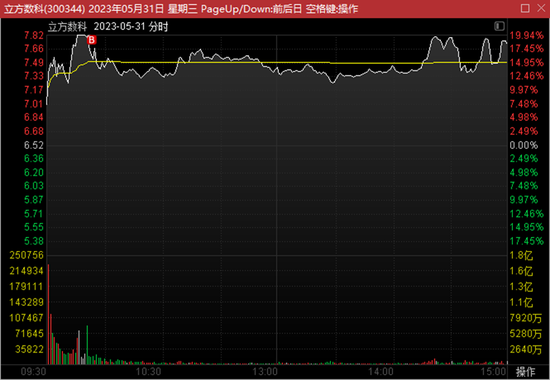
Task: Maximize the 立方数科 chart window
Action: coord(525,8)
